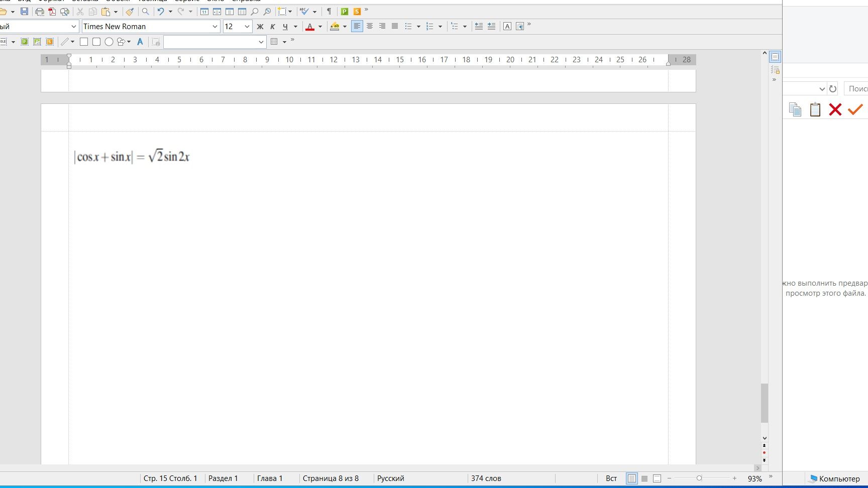Expand the highlight color palette arrow
This screenshot has height=488, width=868.
coord(345,27)
